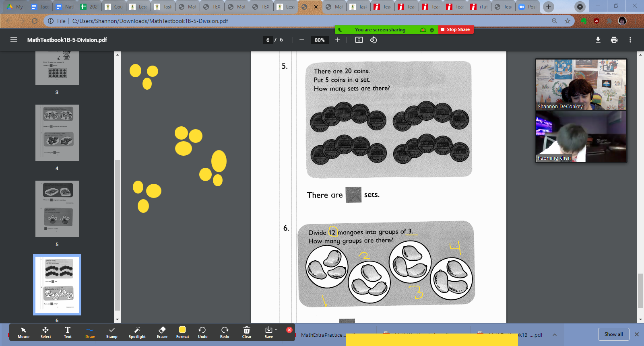Undo the last annotation
Image resolution: width=644 pixels, height=346 pixels.
pos(202,332)
